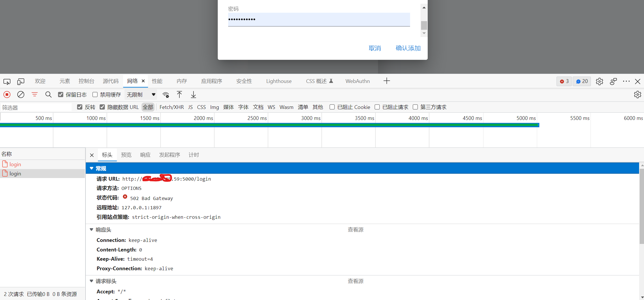Viewport: 644px width, 300px height.
Task: Uncheck 保留日志 preserve log checkbox
Action: (x=61, y=95)
